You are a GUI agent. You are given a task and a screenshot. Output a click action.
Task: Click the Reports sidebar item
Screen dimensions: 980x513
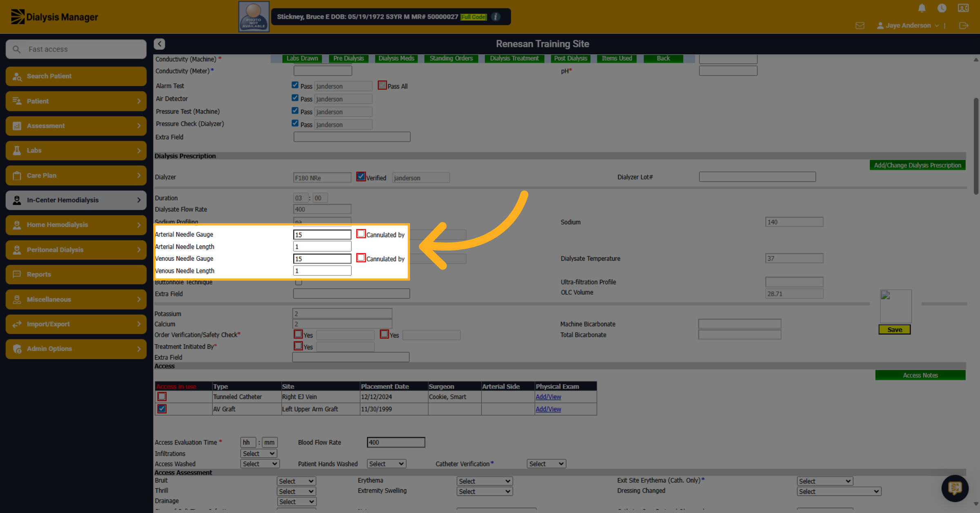[x=76, y=274]
